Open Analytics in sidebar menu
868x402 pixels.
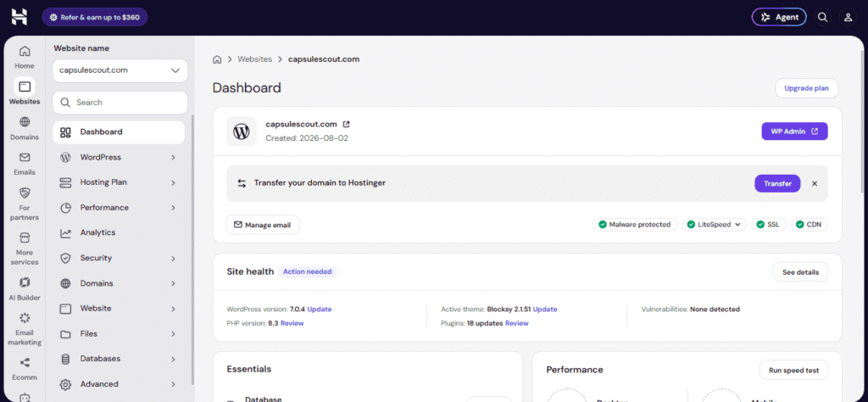tap(119, 232)
